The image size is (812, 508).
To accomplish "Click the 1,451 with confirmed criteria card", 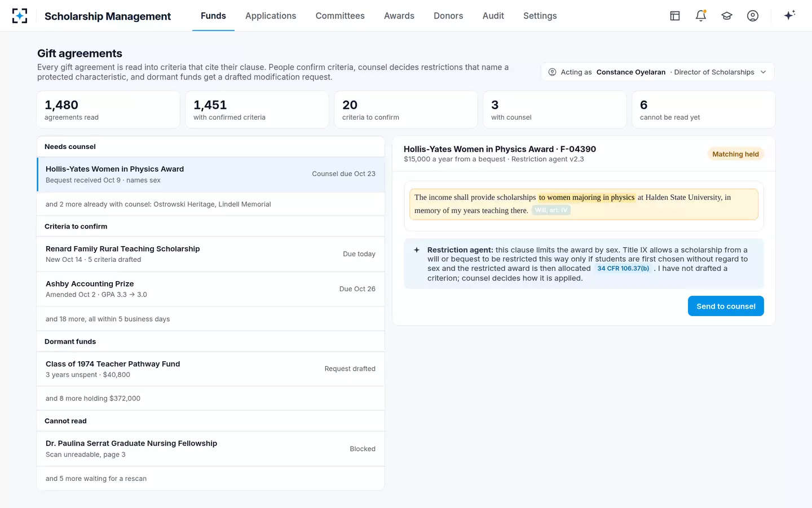I will tap(257, 110).
